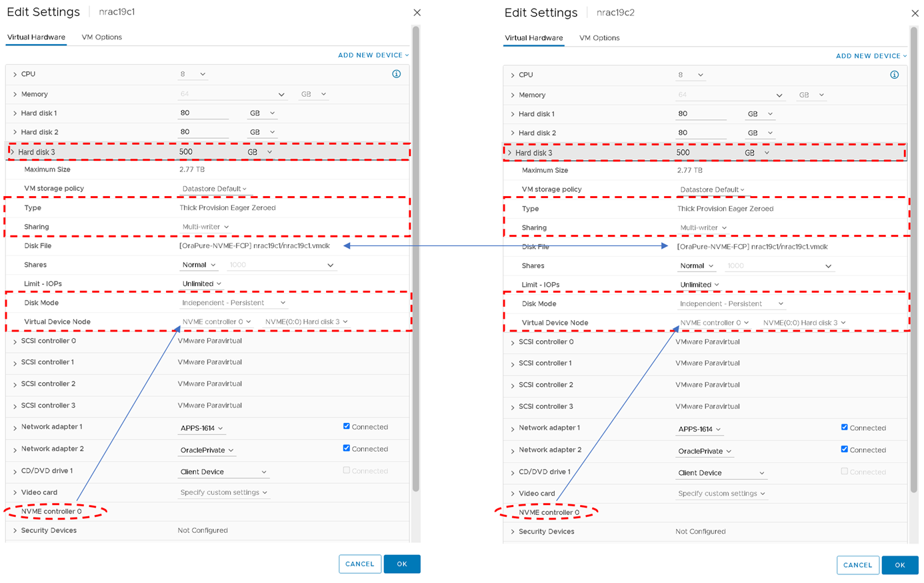This screenshot has width=924, height=583.
Task: Switch to VM Options tab in nrac19c1
Action: point(102,37)
